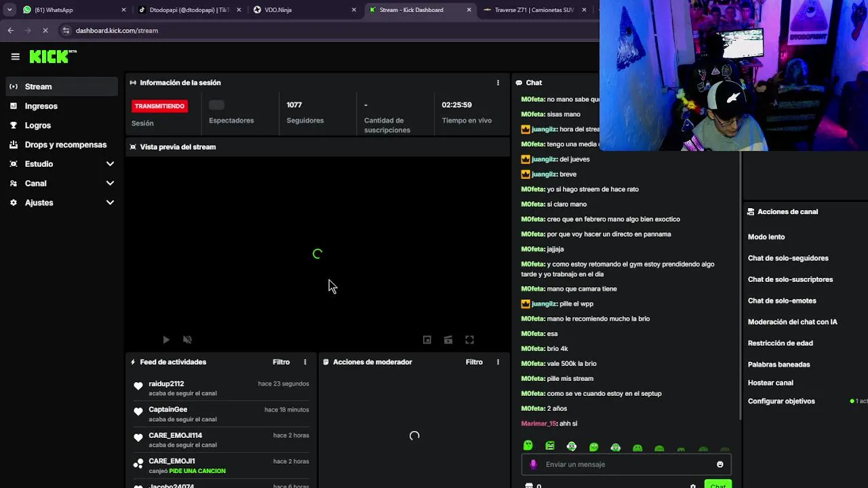Close the Stream - Kick Dashboard tab
Screen dimensions: 868x488
click(x=469, y=10)
